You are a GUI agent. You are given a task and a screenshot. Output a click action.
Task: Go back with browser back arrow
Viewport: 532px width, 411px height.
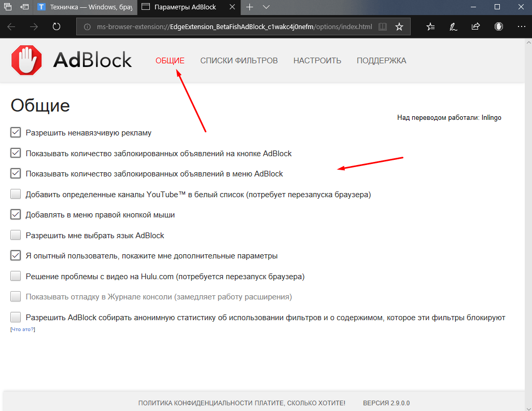point(11,26)
